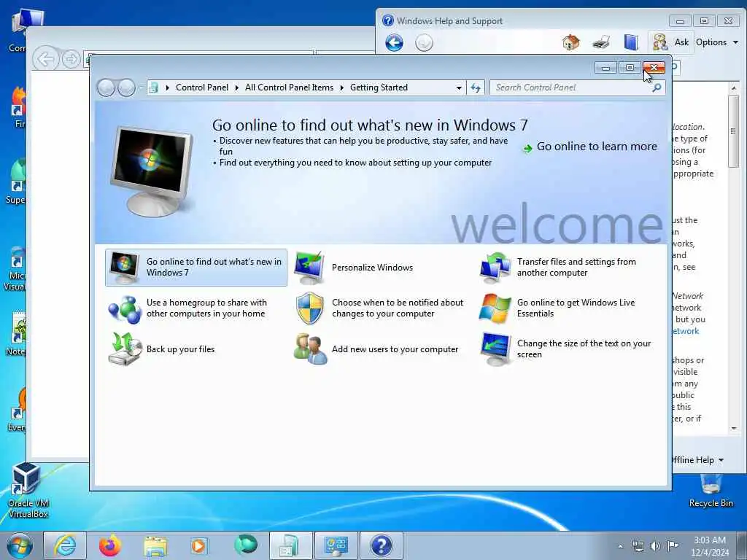Click Forward button in Getting Started window

(126, 87)
